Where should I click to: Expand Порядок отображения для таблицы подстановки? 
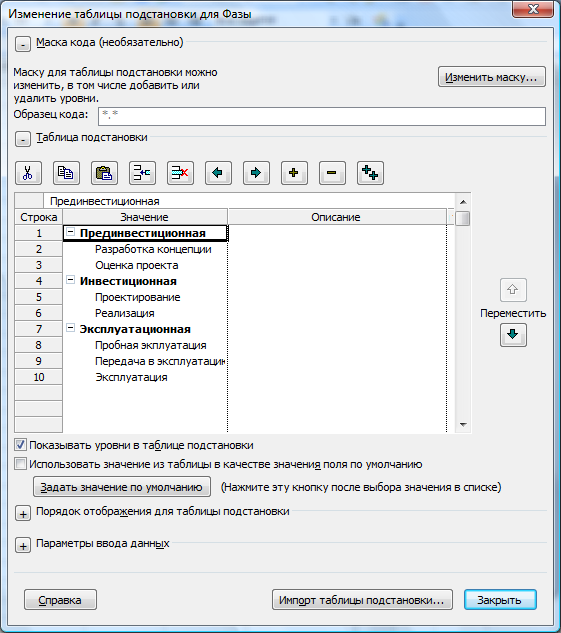click(23, 514)
